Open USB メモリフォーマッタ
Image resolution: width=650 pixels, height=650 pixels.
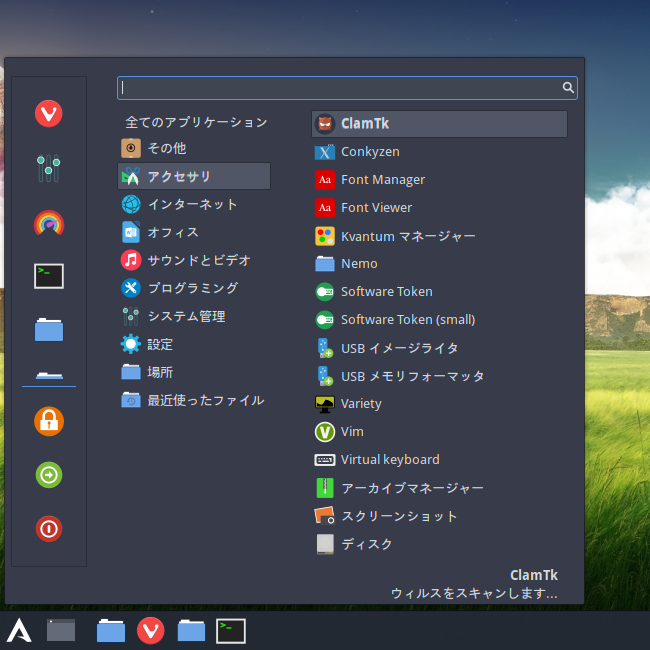point(439,376)
